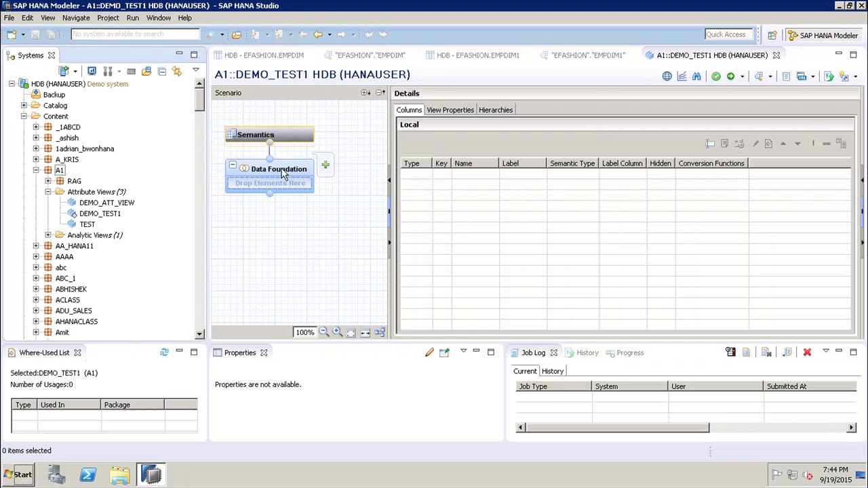This screenshot has width=868, height=488.
Task: Open the Project menu
Action: pyautogui.click(x=108, y=18)
